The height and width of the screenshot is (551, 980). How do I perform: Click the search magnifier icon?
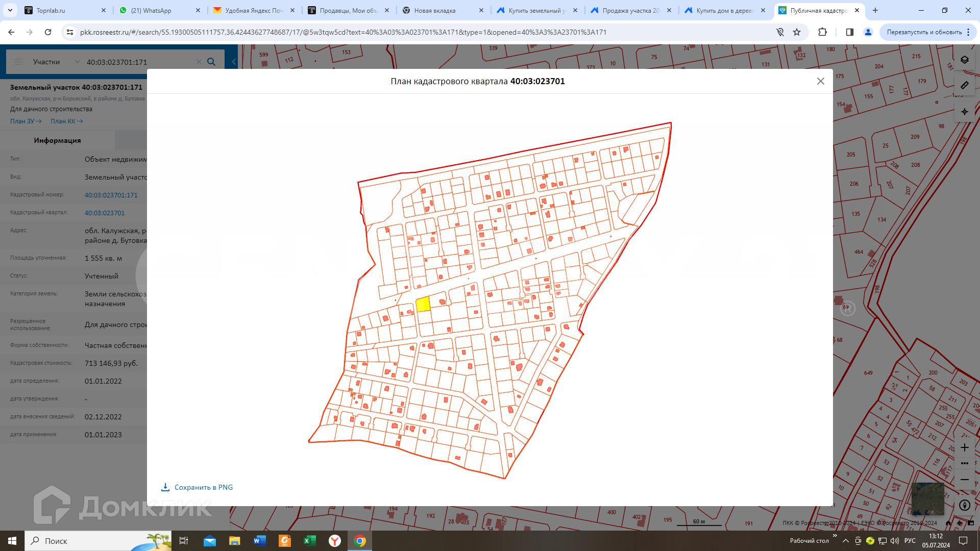[x=211, y=62]
